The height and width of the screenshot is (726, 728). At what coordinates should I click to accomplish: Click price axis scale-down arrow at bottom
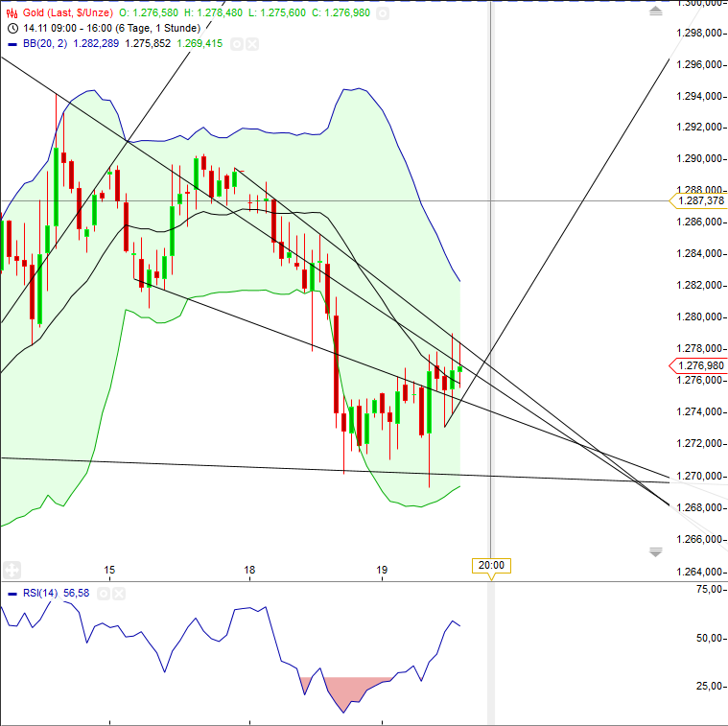[x=655, y=551]
